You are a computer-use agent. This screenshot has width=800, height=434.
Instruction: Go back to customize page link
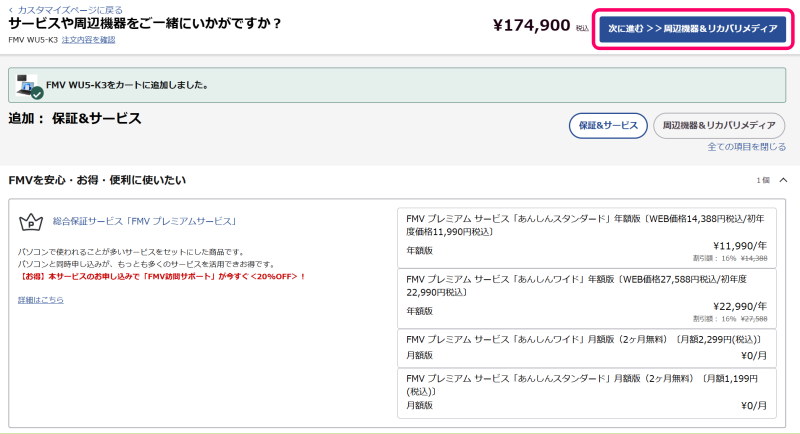click(x=70, y=10)
